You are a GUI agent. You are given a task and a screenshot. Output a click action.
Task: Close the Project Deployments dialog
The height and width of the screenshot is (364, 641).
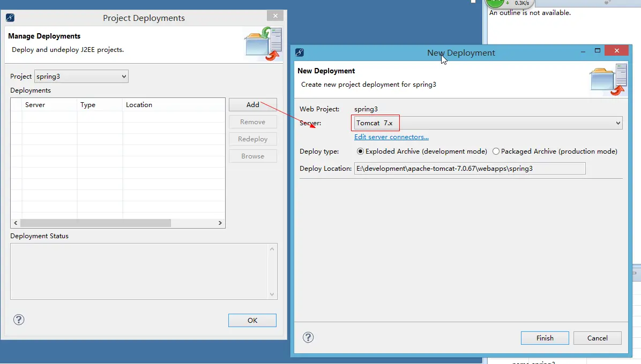(x=275, y=16)
